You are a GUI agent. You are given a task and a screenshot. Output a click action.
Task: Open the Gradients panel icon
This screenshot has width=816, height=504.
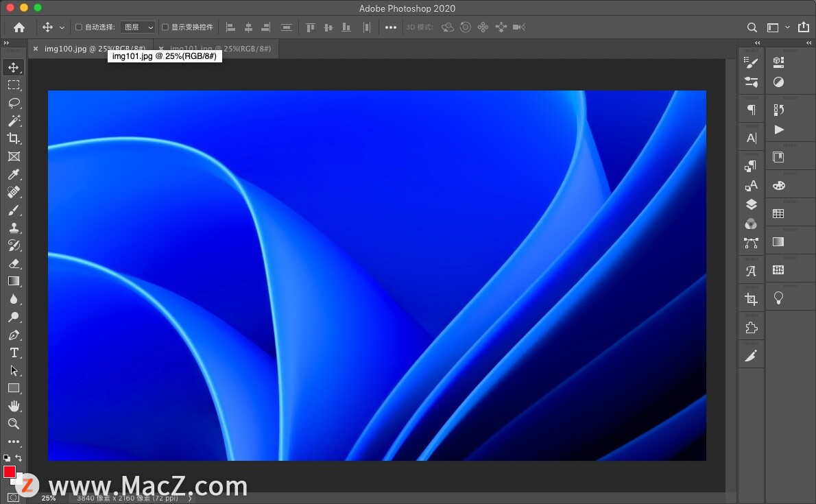click(x=778, y=241)
